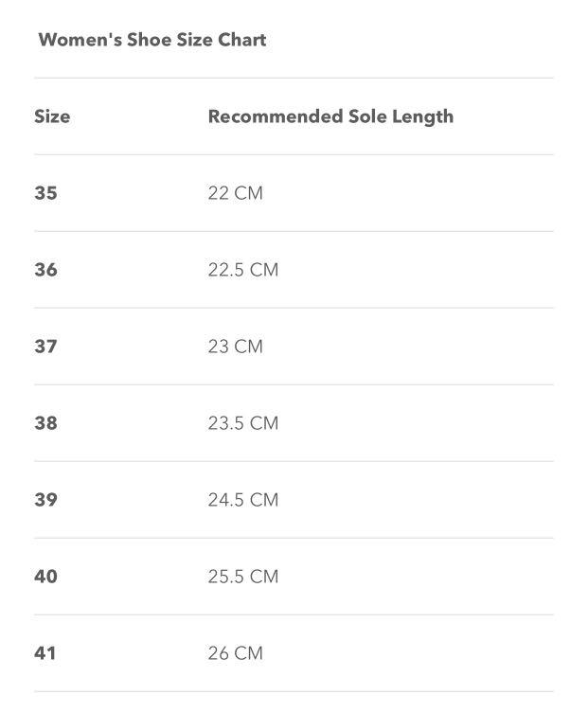Select the Recommended Sole Length header
The height and width of the screenshot is (712, 588).
click(x=331, y=117)
